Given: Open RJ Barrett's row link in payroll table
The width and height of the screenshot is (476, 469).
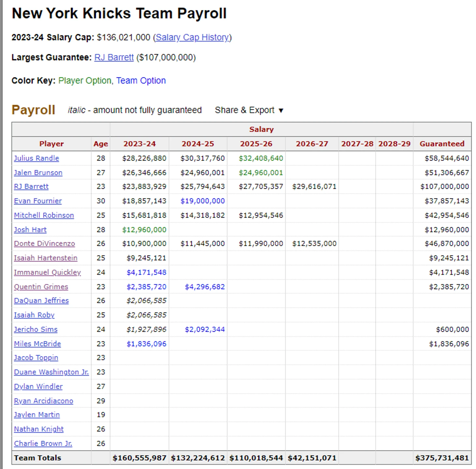Looking at the screenshot, I should pyautogui.click(x=31, y=187).
